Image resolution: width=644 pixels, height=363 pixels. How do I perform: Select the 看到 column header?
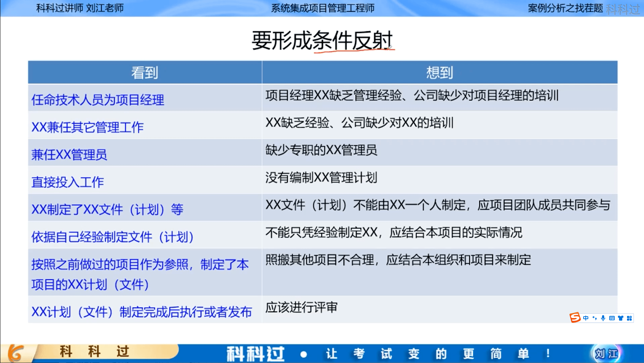(x=145, y=72)
